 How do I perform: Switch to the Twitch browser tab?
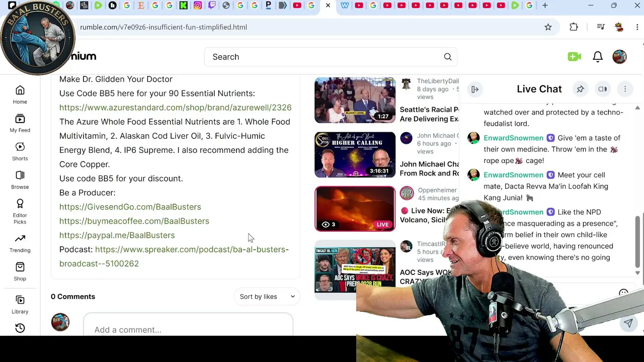(212, 6)
